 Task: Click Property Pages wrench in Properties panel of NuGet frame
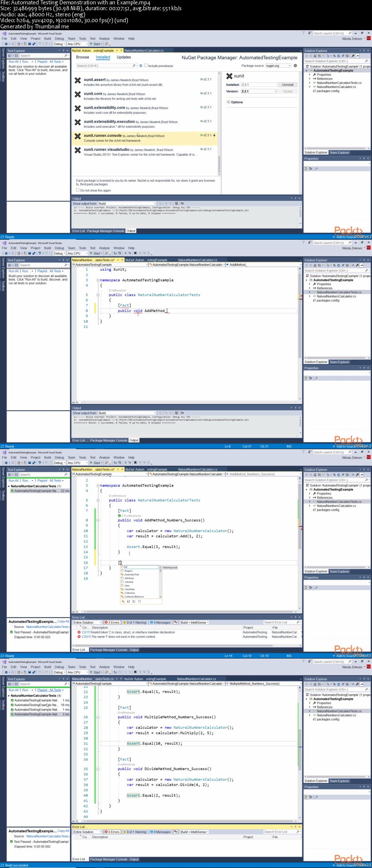point(316,169)
